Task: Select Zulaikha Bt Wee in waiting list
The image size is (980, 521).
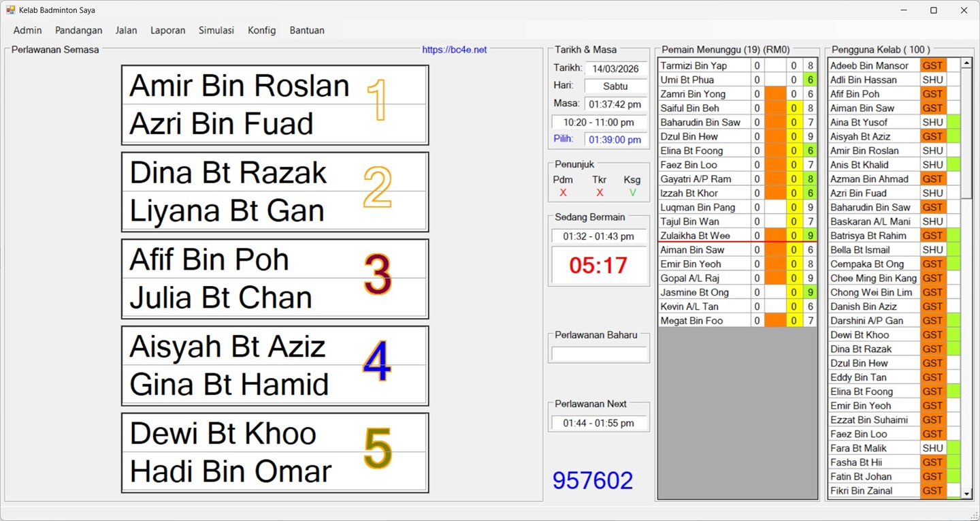Action: pyautogui.click(x=704, y=236)
